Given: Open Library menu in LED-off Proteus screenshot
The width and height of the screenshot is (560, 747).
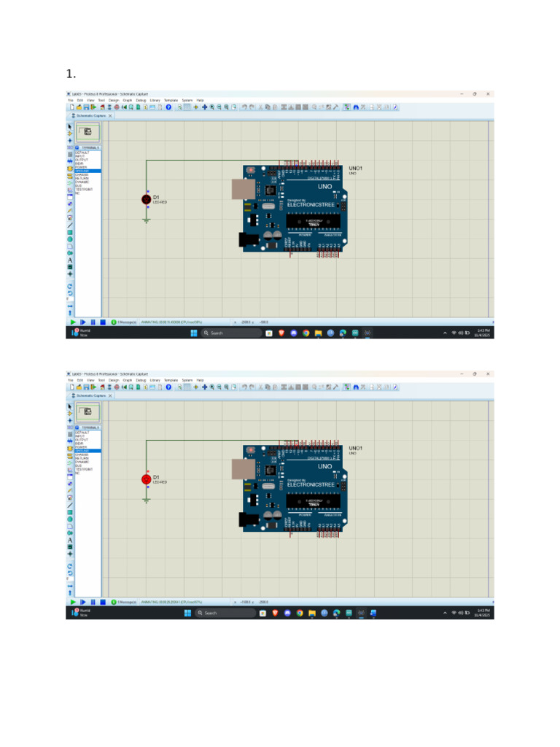Looking at the screenshot, I should (155, 100).
